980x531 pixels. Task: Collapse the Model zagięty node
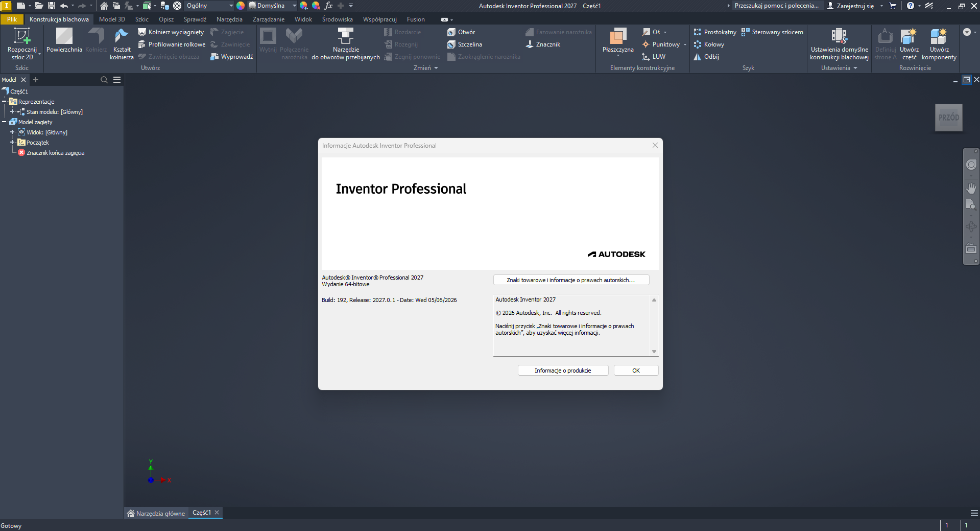[x=4, y=122]
